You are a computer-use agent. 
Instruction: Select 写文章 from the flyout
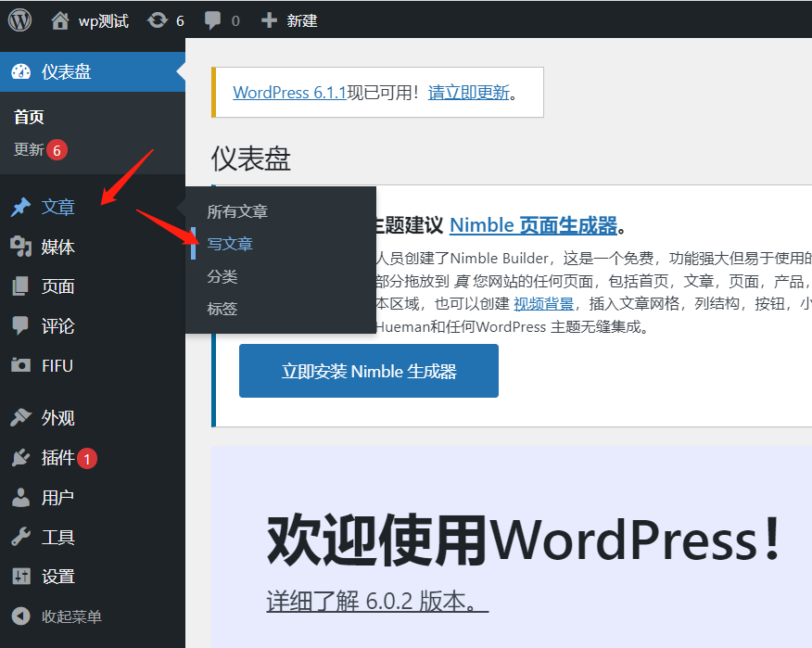point(230,244)
